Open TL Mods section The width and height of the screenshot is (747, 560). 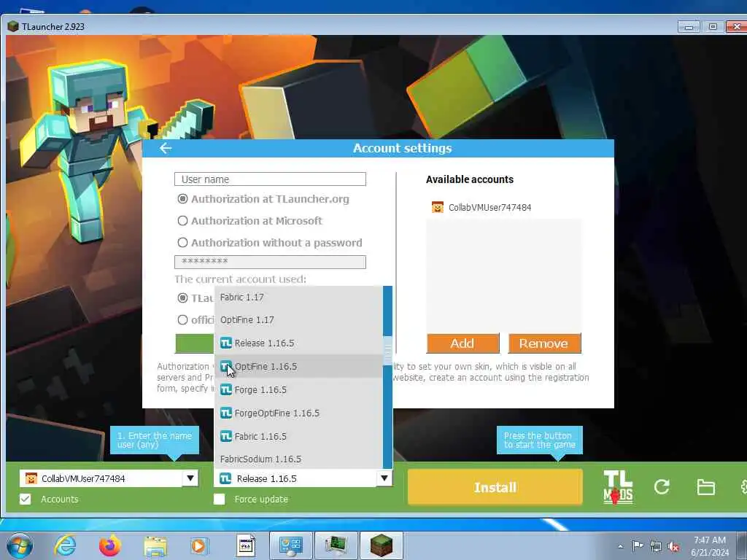(x=618, y=486)
